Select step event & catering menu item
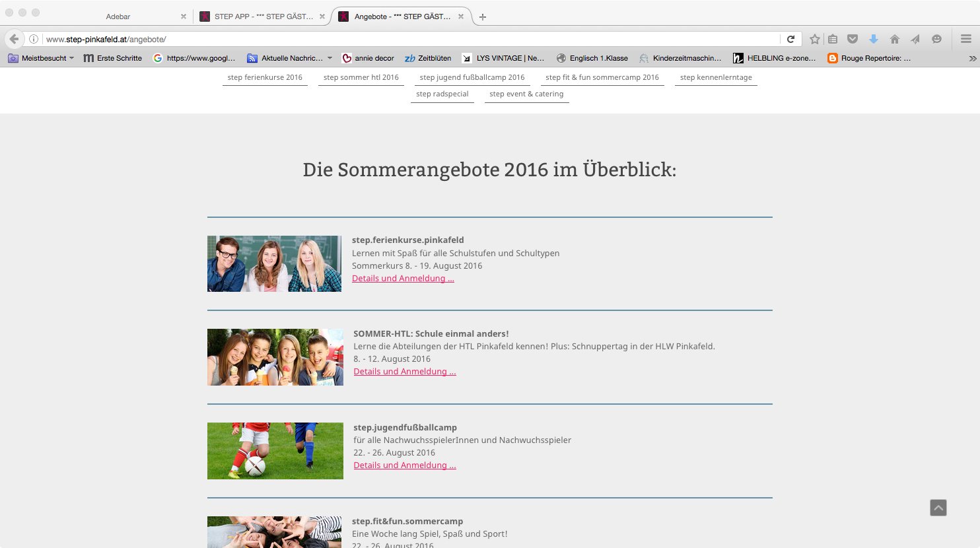This screenshot has height=548, width=980. pos(526,94)
